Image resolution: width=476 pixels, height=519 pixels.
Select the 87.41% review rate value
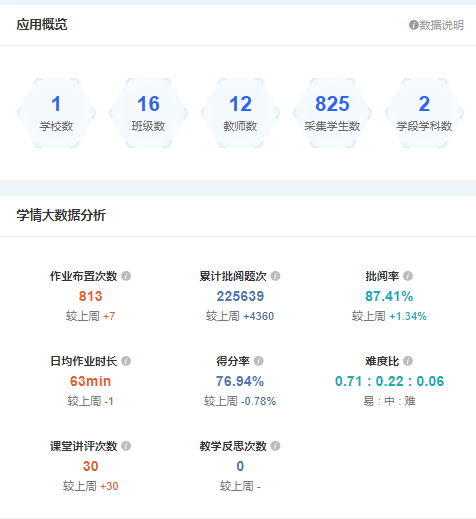[389, 296]
